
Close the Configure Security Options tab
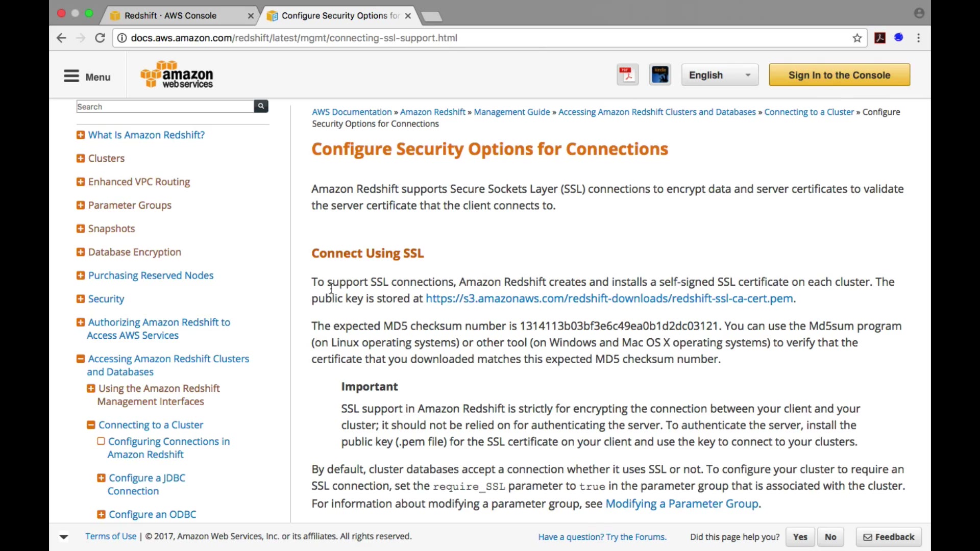pyautogui.click(x=408, y=16)
